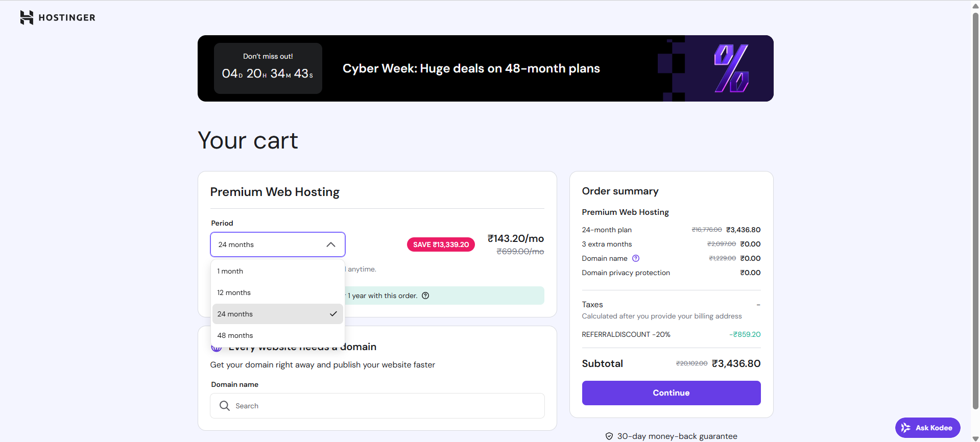Click the SAVE ₹13,339.20 badge
The width and height of the screenshot is (980, 442).
(441, 244)
